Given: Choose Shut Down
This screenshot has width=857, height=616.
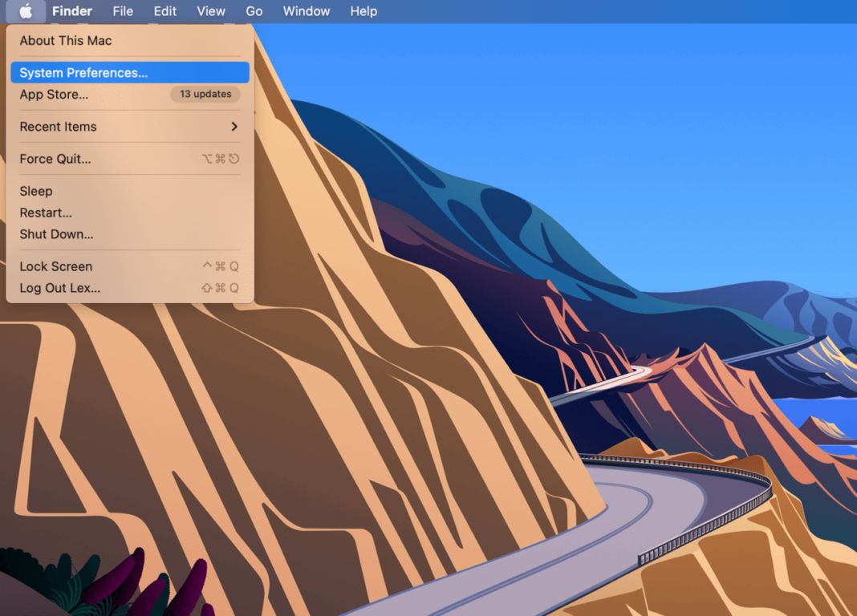Looking at the screenshot, I should click(x=56, y=234).
